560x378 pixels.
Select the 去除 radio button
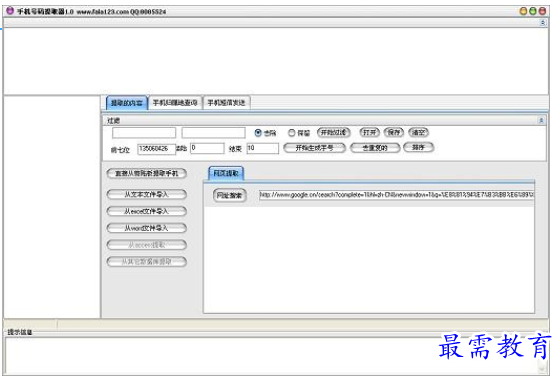click(258, 133)
